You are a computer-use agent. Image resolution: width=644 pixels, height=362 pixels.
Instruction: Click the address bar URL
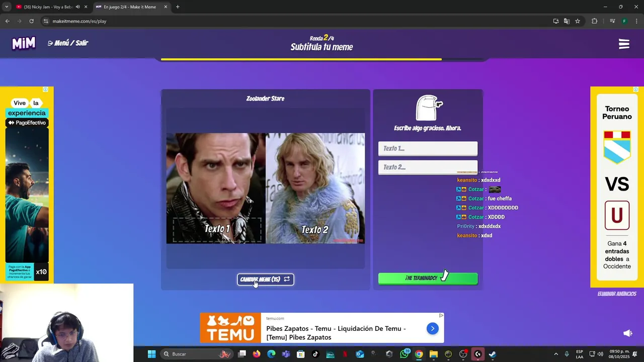click(79, 21)
